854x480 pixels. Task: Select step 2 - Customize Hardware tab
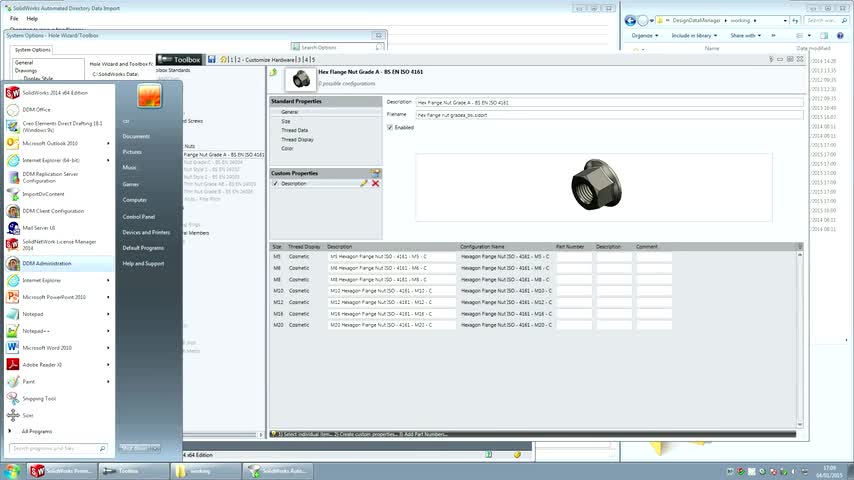[x=266, y=59]
